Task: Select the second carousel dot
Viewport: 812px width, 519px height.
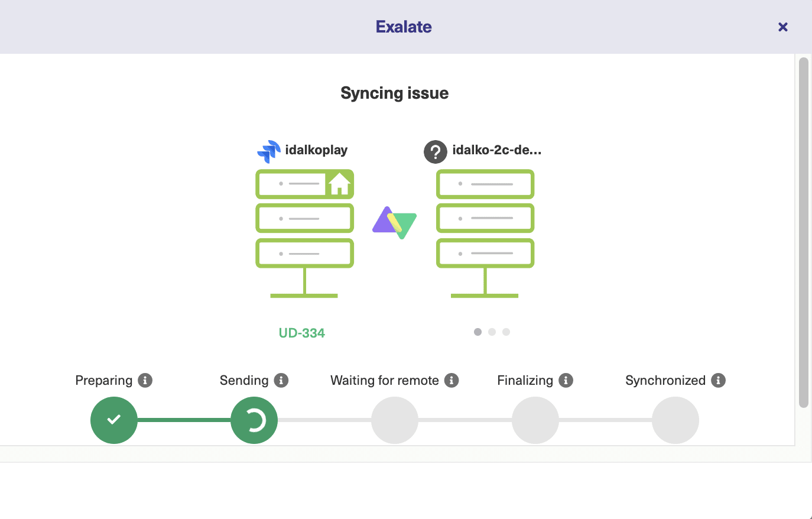Action: [x=492, y=332]
